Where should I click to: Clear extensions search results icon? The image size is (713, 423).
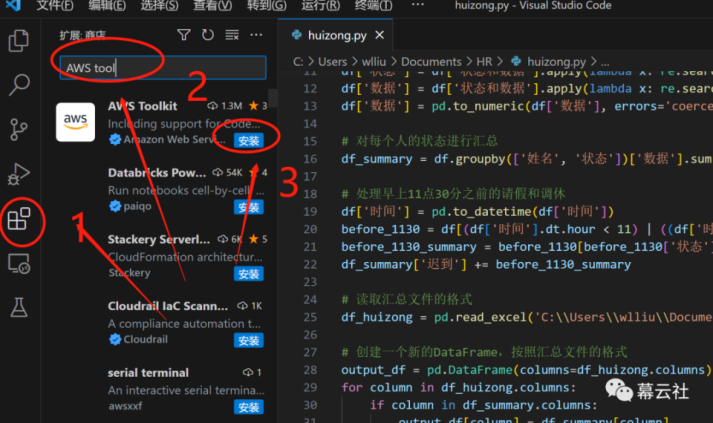[232, 35]
